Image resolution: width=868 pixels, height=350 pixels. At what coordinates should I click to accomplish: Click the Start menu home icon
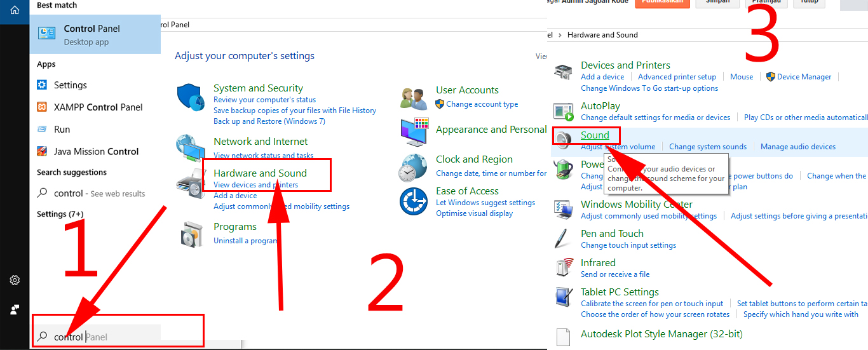coord(15,10)
